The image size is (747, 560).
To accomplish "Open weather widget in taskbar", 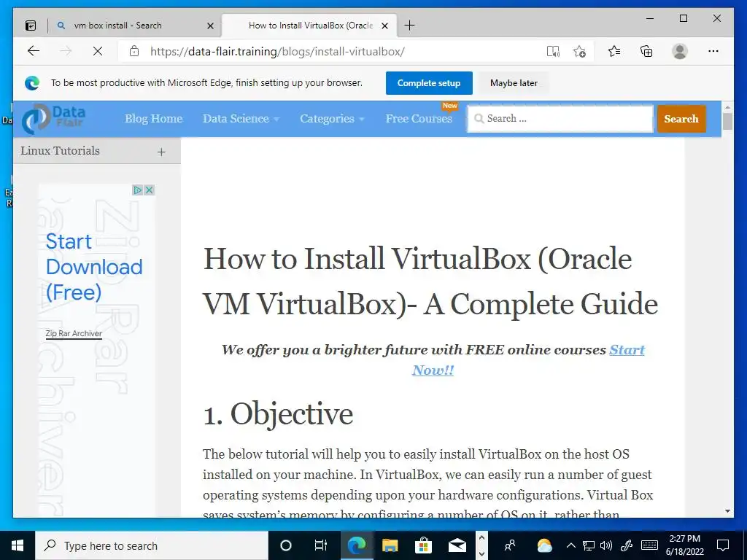I will 544,545.
